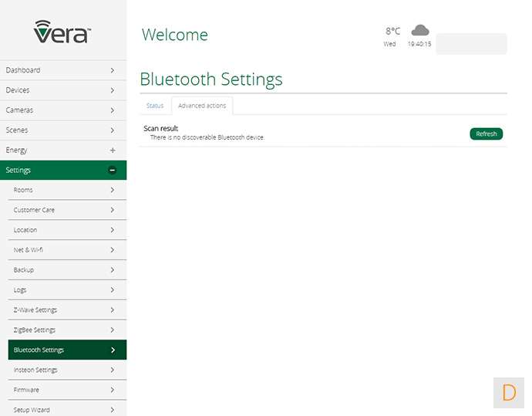Viewport: 532px width, 416px height.
Task: Click the Cameras chevron arrow
Action: point(113,110)
